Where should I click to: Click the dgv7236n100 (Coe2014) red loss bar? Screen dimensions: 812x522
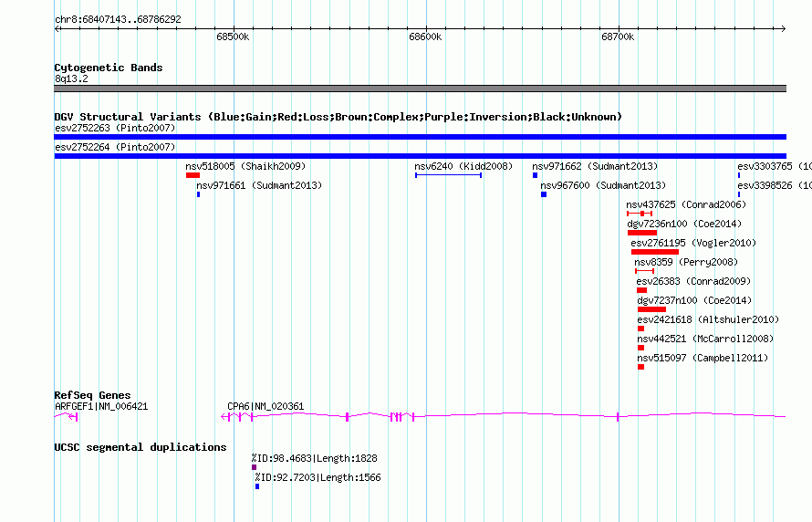(642, 233)
